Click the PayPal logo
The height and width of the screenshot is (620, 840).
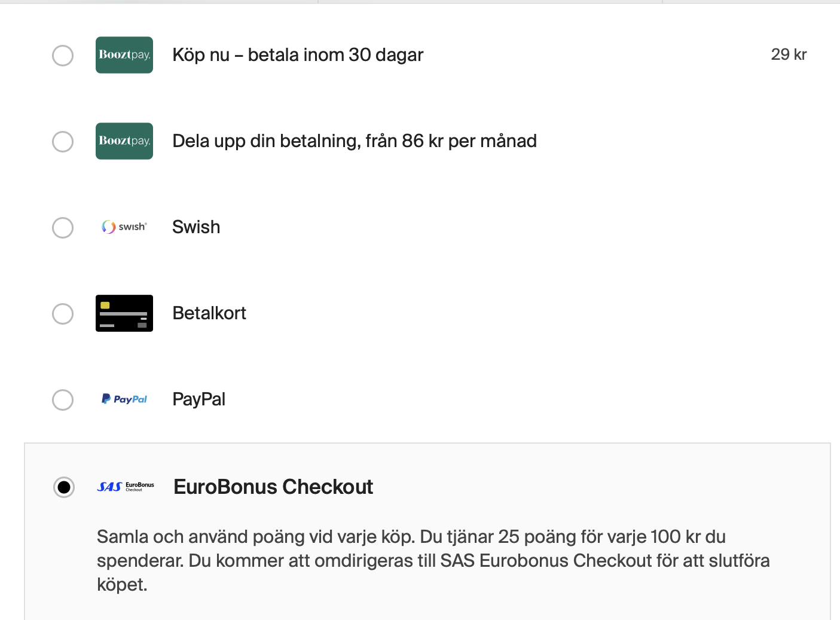(124, 399)
